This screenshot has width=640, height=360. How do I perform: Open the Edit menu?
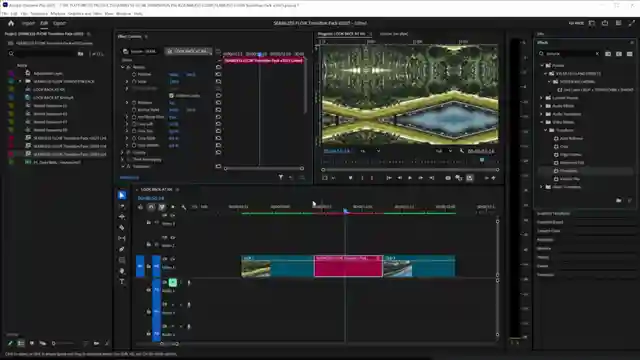tap(14, 13)
